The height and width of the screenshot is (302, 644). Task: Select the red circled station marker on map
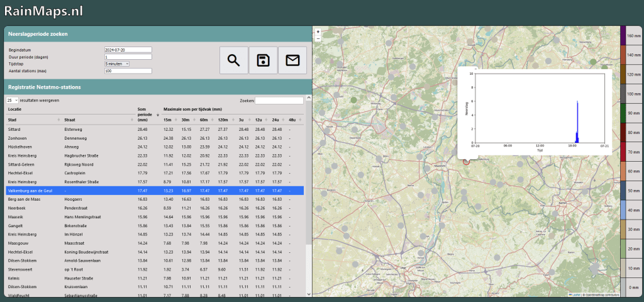466,162
